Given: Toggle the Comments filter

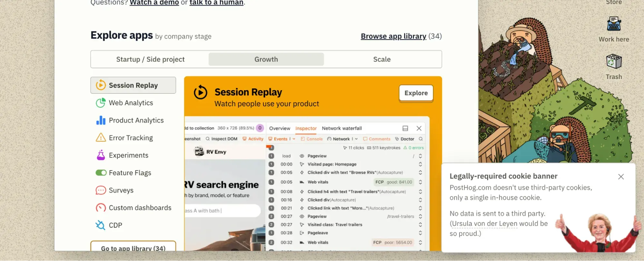Looking at the screenshot, I should pos(377,139).
